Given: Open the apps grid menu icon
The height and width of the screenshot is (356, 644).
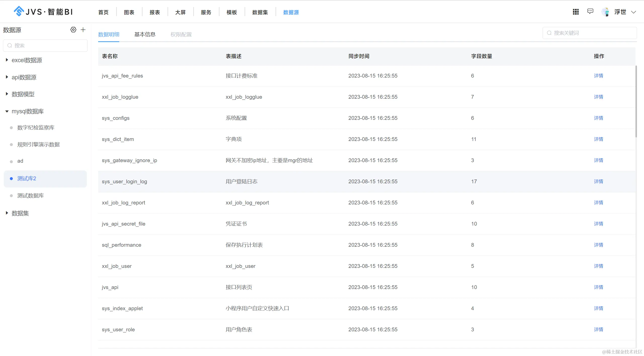Looking at the screenshot, I should pos(576,12).
